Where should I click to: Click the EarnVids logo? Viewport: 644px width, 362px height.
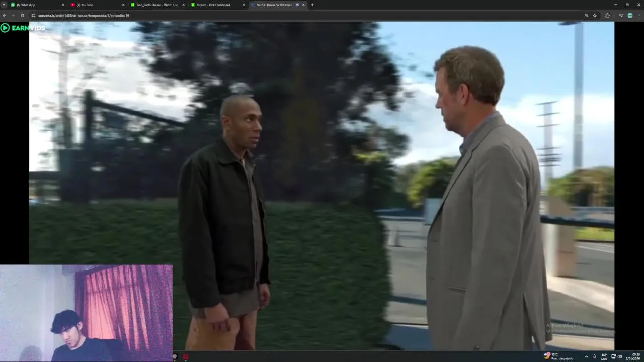point(23,28)
